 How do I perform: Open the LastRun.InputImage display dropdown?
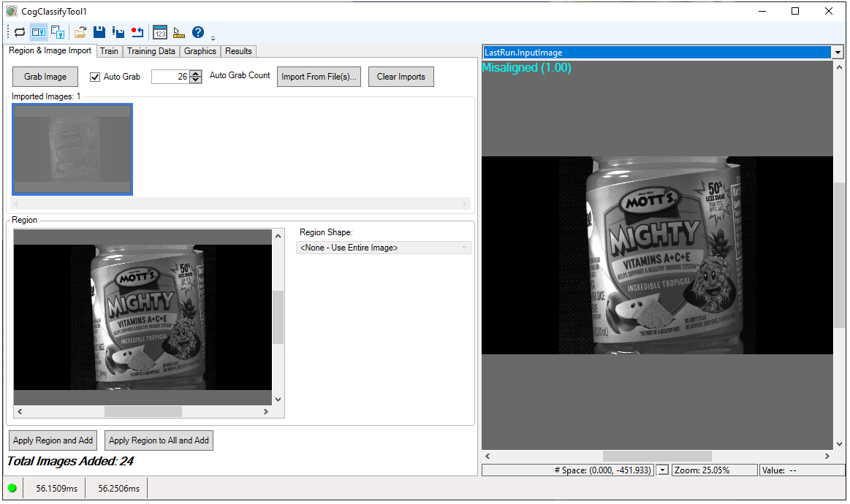coord(838,52)
